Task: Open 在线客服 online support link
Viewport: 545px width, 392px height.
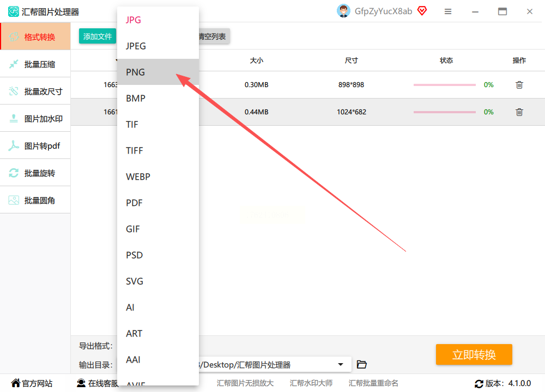Action: click(x=98, y=383)
